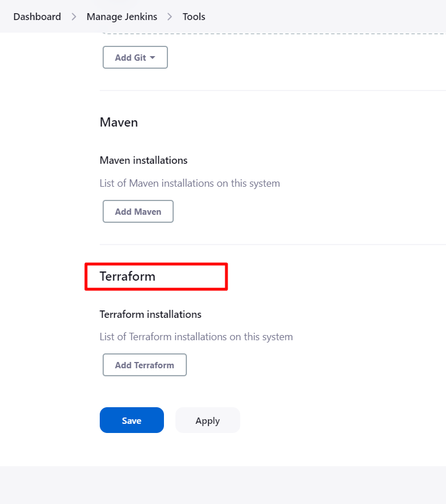Viewport: 446px width, 504px height.
Task: Click the List of Maven installations description
Action: pyautogui.click(x=190, y=183)
